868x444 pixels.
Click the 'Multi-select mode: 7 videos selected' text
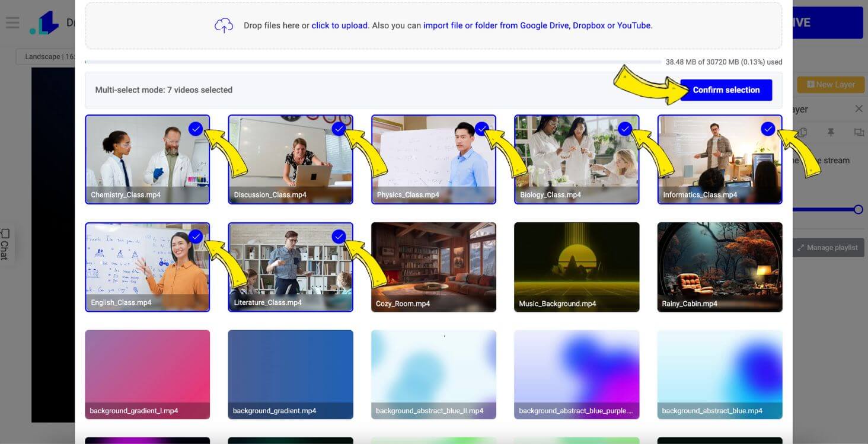point(164,90)
